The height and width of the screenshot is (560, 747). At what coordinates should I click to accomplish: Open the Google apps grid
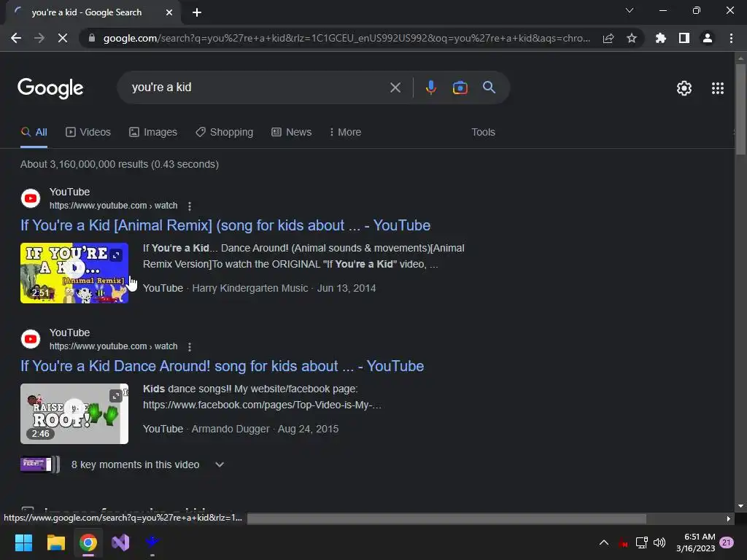pos(718,88)
